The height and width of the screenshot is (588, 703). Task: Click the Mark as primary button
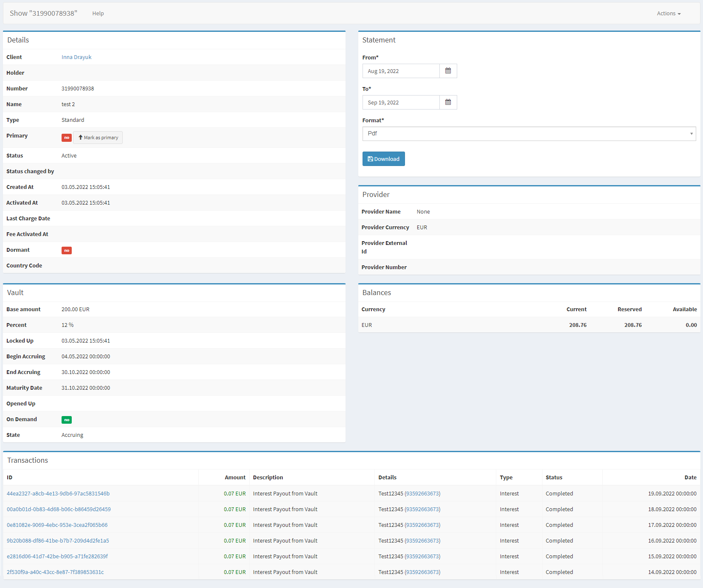pyautogui.click(x=98, y=138)
